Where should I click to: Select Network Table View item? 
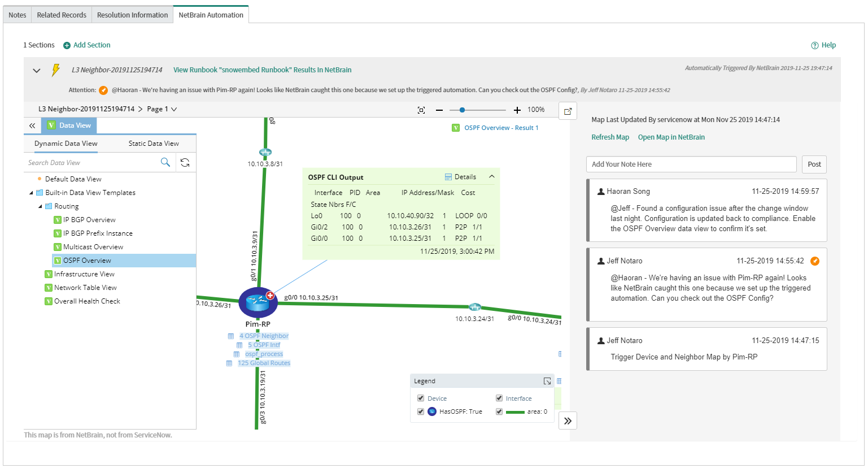pos(85,288)
